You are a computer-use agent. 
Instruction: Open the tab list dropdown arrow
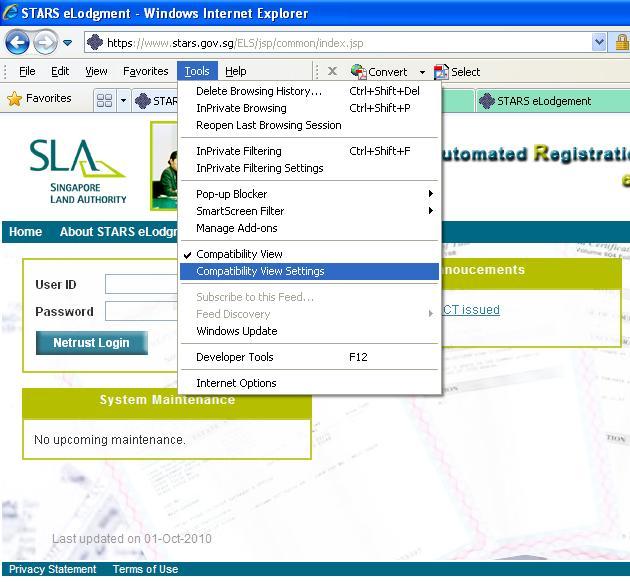click(123, 100)
